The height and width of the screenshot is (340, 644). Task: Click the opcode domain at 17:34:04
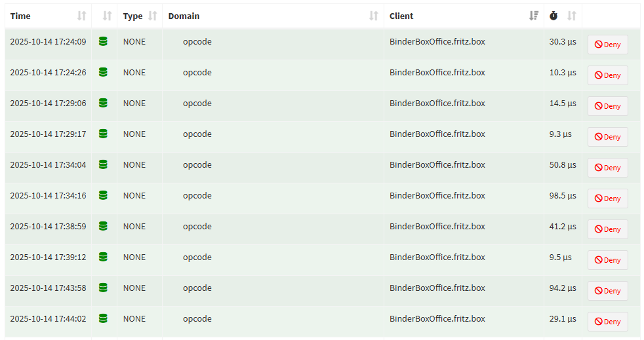[x=197, y=164]
